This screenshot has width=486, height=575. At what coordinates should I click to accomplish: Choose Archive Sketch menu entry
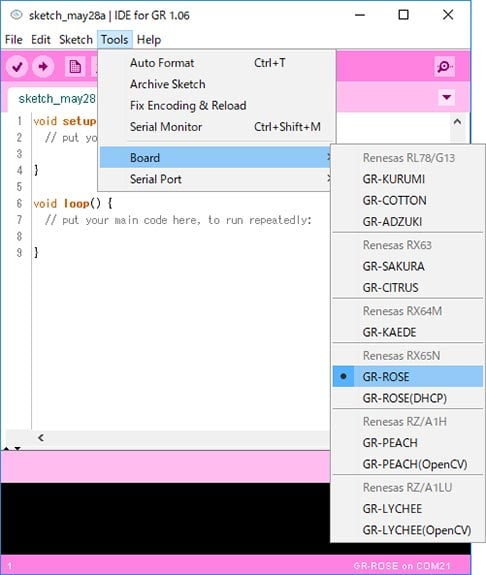pos(216,84)
